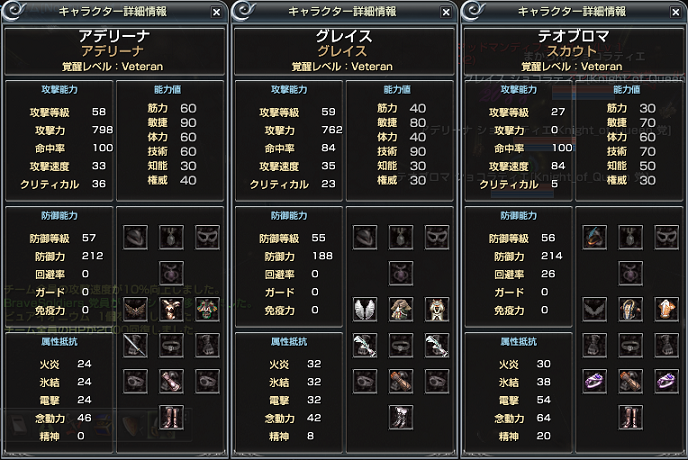This screenshot has height=460, width=688.
Task: Select the right purple ring in テオブロマ's equipment
Action: coord(666,381)
